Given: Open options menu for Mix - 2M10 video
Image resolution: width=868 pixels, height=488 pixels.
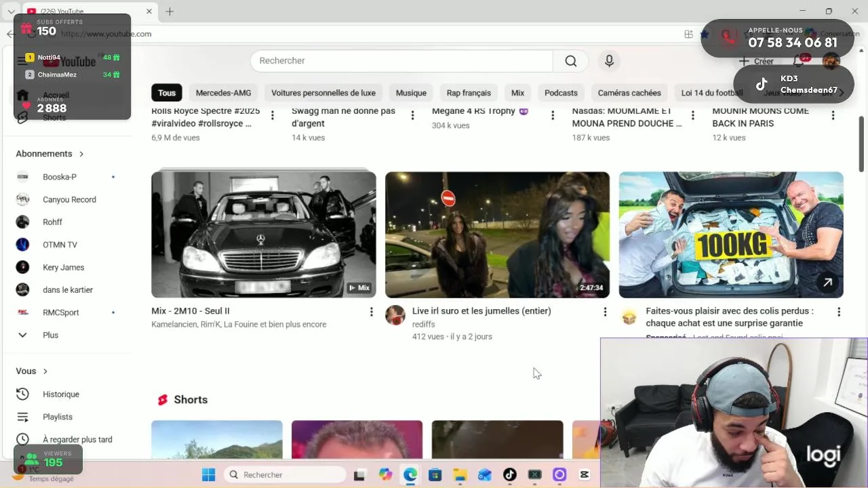Looking at the screenshot, I should tap(371, 312).
